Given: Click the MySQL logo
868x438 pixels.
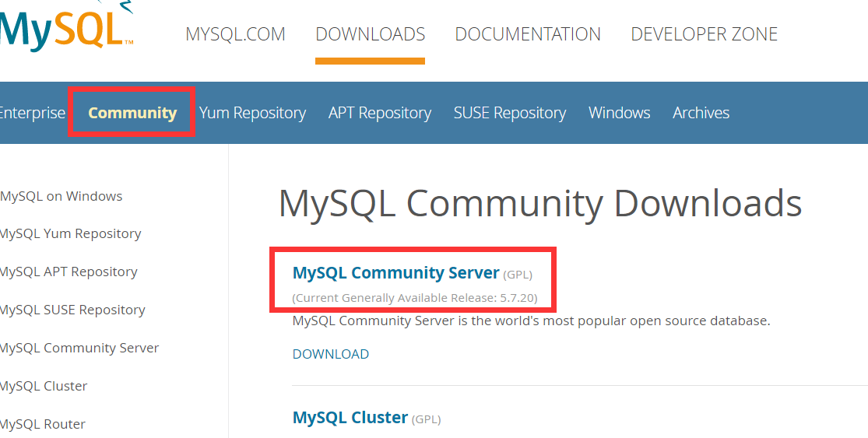Looking at the screenshot, I should tap(66, 26).
